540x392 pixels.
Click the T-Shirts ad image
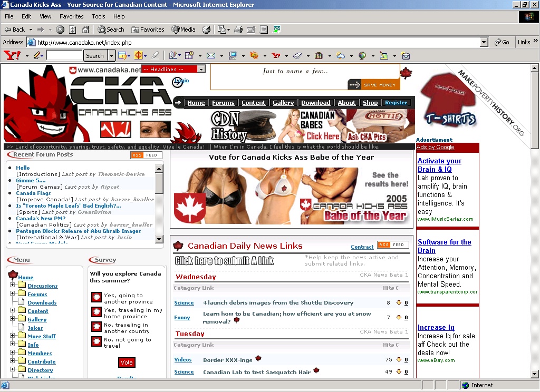(x=449, y=100)
